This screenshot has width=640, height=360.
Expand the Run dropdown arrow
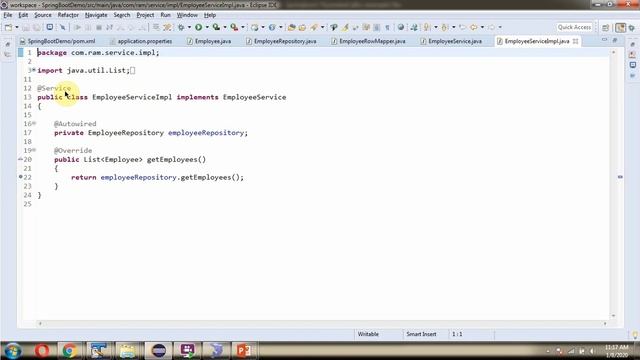click(207, 27)
